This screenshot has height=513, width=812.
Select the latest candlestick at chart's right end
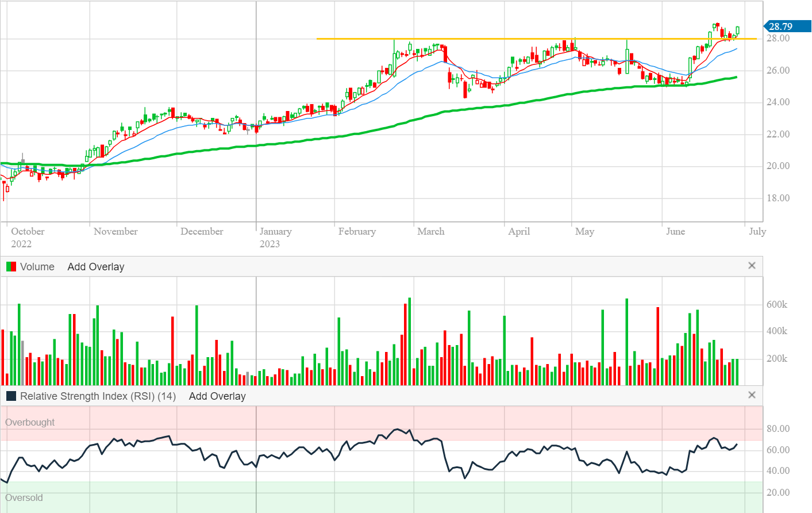click(737, 31)
